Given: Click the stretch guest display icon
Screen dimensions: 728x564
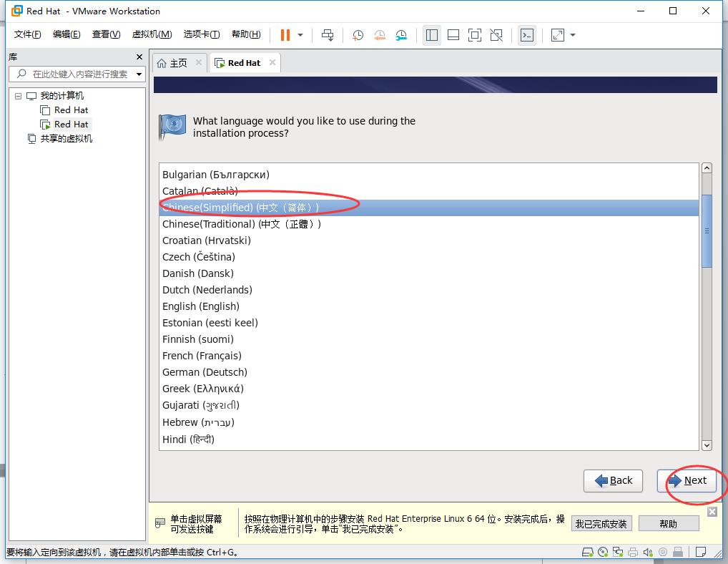Looking at the screenshot, I should coord(558,35).
